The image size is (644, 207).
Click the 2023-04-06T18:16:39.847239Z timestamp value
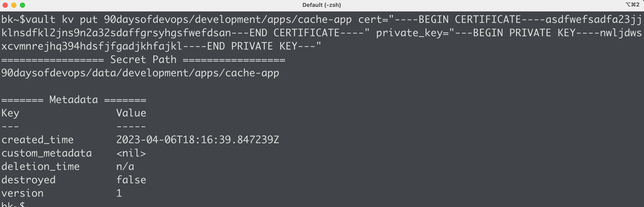[x=198, y=140]
